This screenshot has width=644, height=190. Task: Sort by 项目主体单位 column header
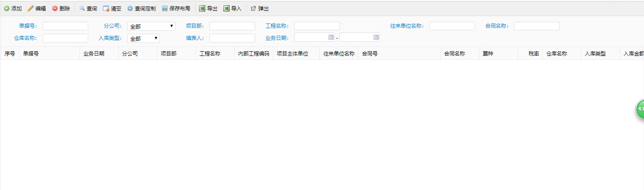[296, 54]
